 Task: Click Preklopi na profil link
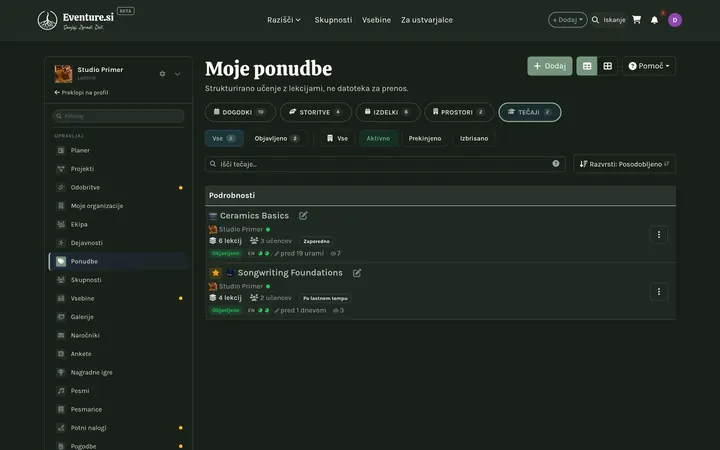[x=81, y=92]
